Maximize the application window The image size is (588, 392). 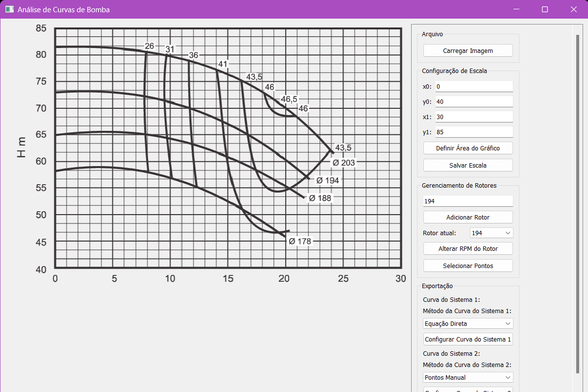[545, 9]
